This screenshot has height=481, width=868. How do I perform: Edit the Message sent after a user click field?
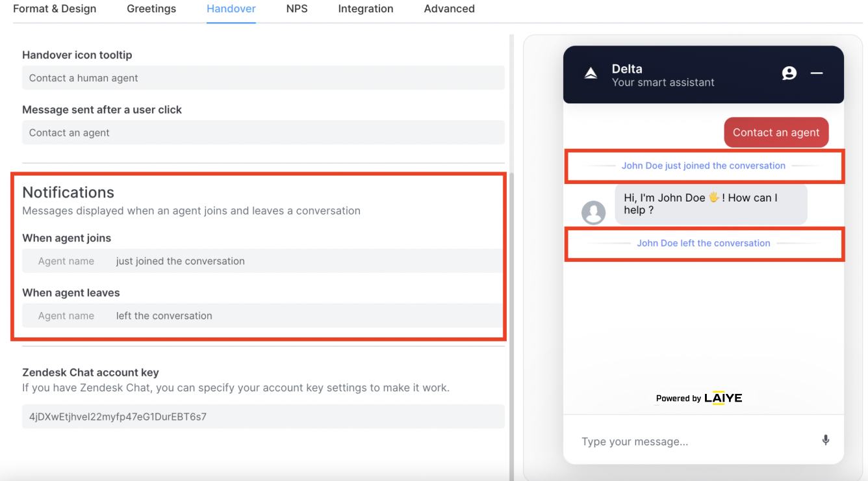pyautogui.click(x=263, y=133)
